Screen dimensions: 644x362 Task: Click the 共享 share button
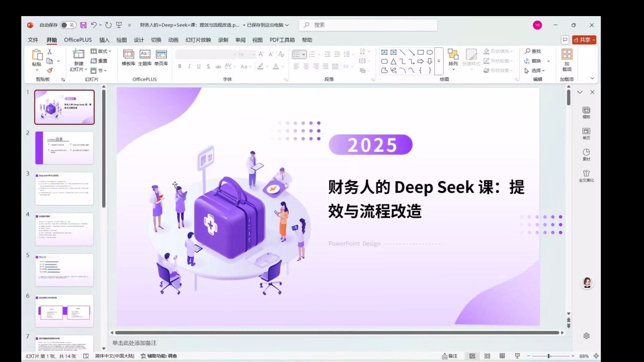584,40
